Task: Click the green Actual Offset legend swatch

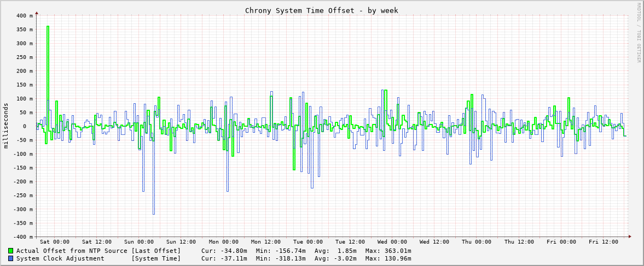Action: pyautogui.click(x=11, y=251)
